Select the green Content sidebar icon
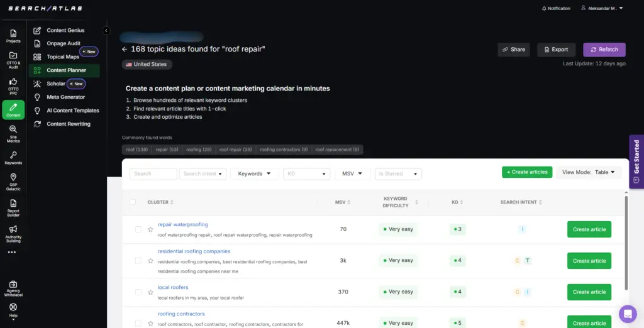This screenshot has width=644, height=328. 13,109
